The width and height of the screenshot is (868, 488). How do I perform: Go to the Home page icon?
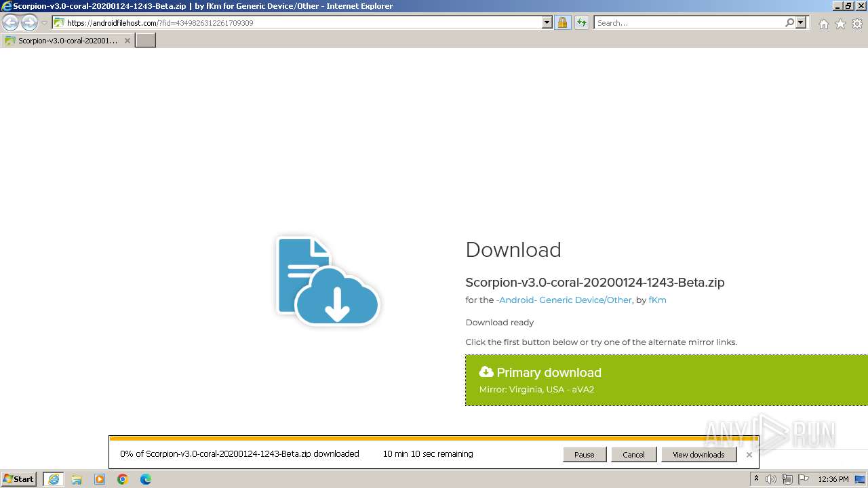click(x=823, y=24)
